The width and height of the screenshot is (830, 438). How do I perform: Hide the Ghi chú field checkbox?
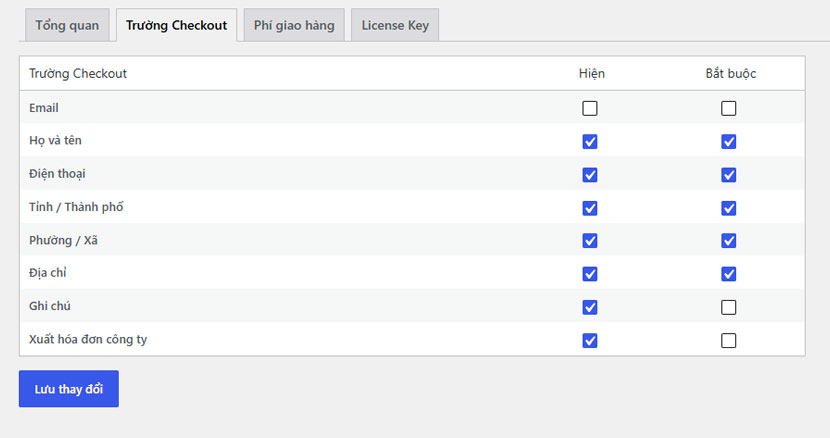(x=590, y=307)
